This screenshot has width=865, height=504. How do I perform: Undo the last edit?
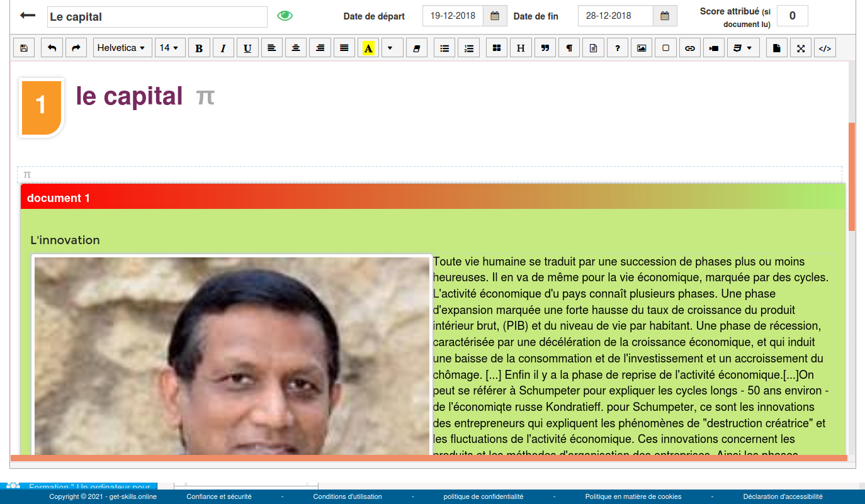coord(52,48)
